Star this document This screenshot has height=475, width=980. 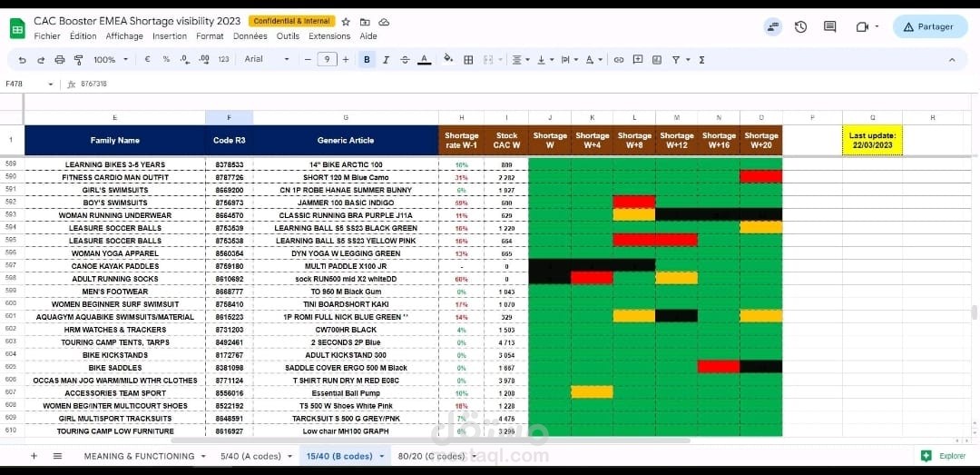pyautogui.click(x=347, y=21)
